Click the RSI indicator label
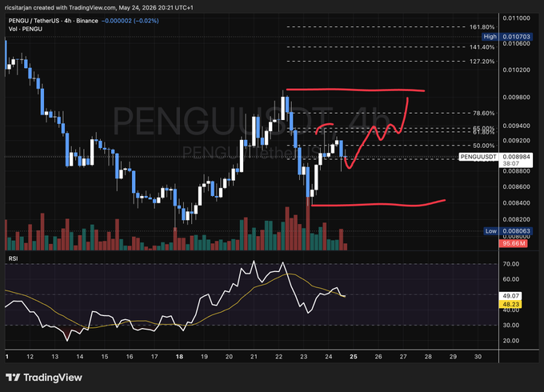This screenshot has width=544, height=392. [x=13, y=258]
